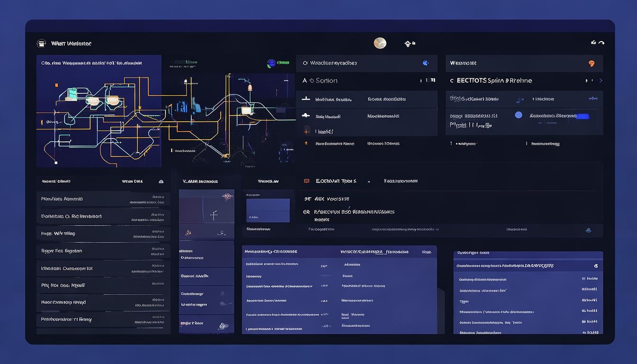Click the orange icon in the Wesmoxit panel header

click(x=591, y=64)
